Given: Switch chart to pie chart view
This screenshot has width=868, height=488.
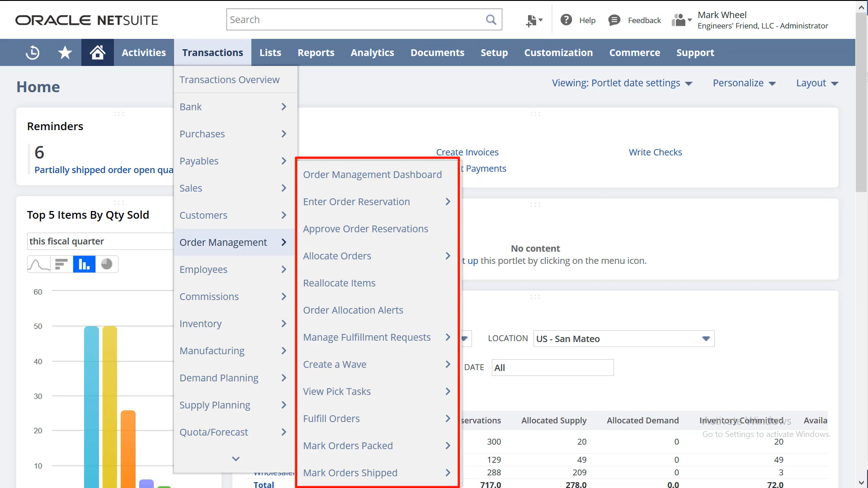Looking at the screenshot, I should pyautogui.click(x=107, y=264).
